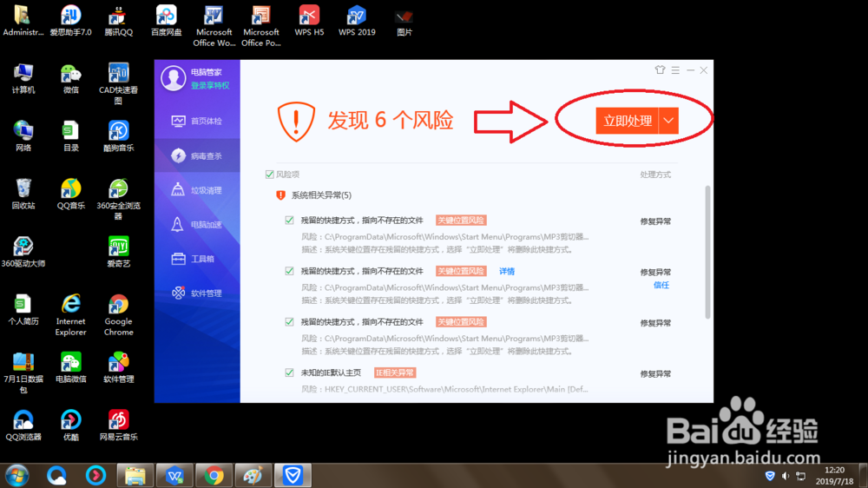Select the Microsoft Office PowerPoint shortcut
This screenshot has height=488, width=868.
pos(261,26)
